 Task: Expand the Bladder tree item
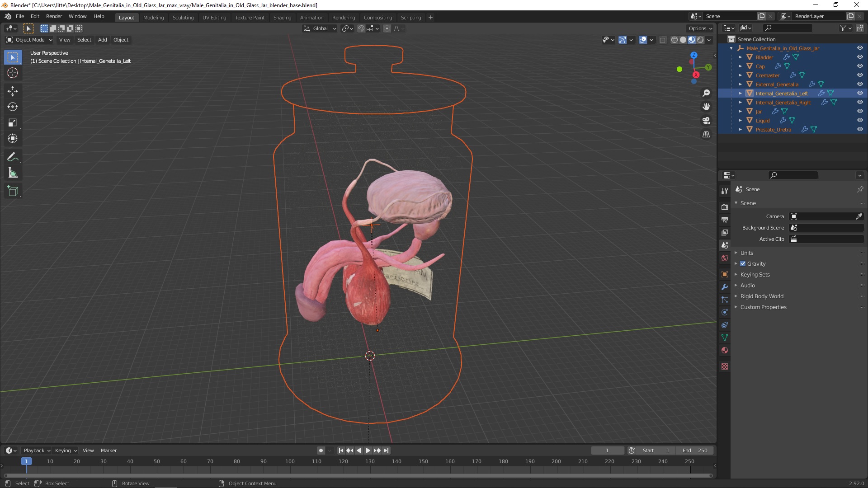coord(741,57)
